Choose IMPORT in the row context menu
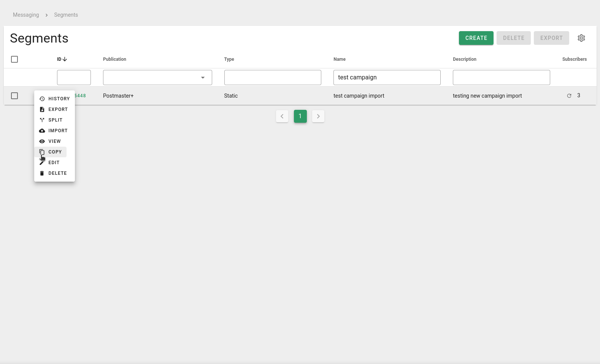 (54, 131)
